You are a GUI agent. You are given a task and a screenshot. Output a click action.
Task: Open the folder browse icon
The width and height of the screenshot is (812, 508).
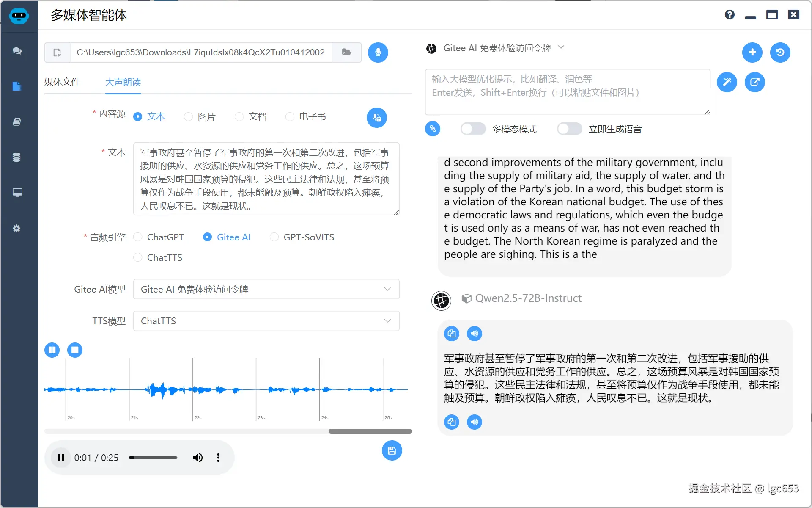(x=346, y=52)
